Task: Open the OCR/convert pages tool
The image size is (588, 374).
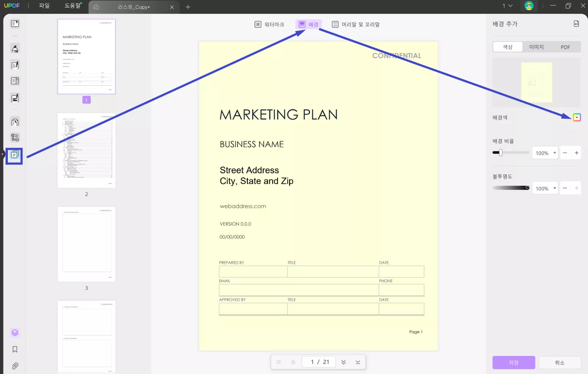Action: click(x=15, y=122)
